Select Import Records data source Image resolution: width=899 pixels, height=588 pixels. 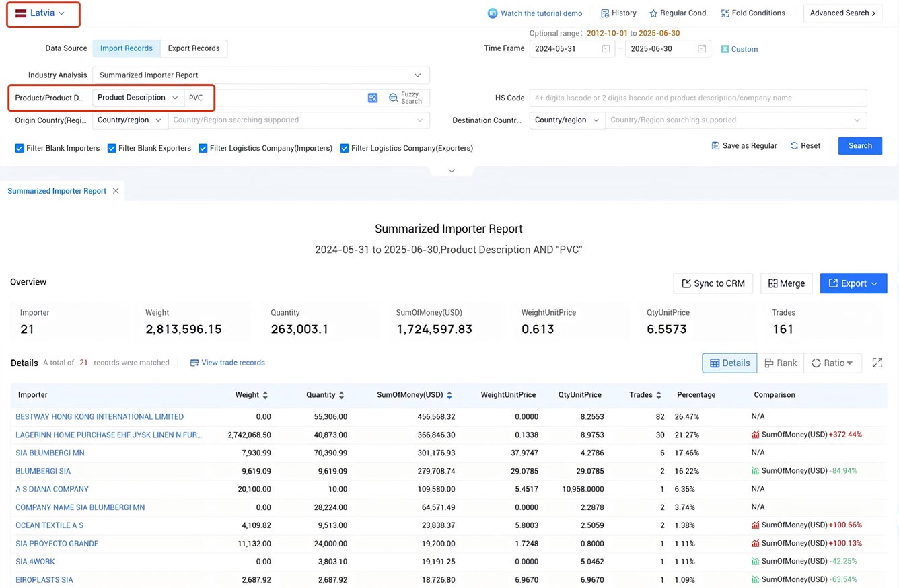click(127, 48)
